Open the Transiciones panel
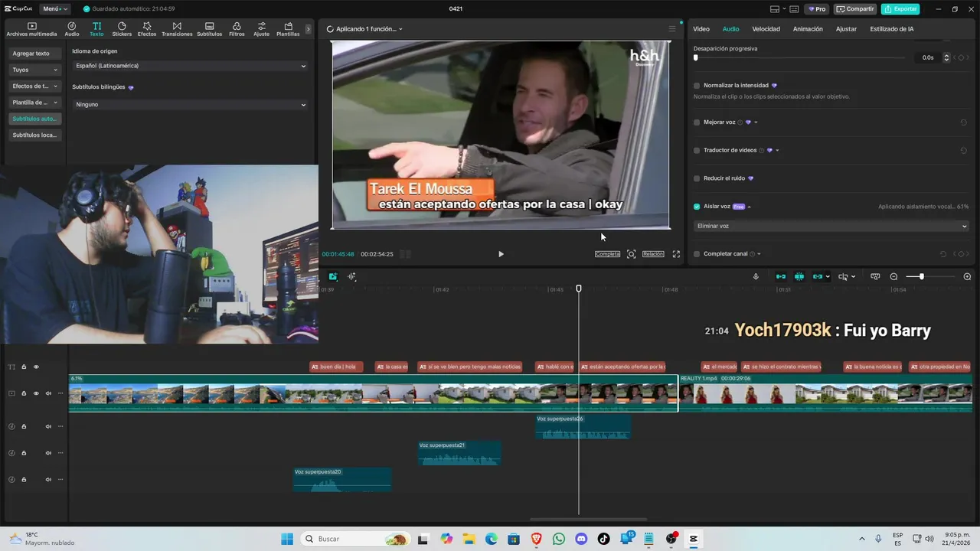Screen dimensions: 980x551 (x=177, y=29)
